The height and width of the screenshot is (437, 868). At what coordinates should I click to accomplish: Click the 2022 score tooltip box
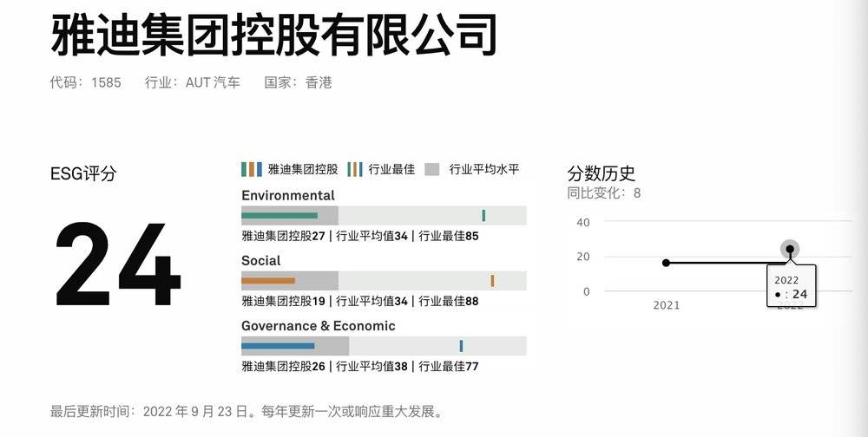pyautogui.click(x=790, y=287)
